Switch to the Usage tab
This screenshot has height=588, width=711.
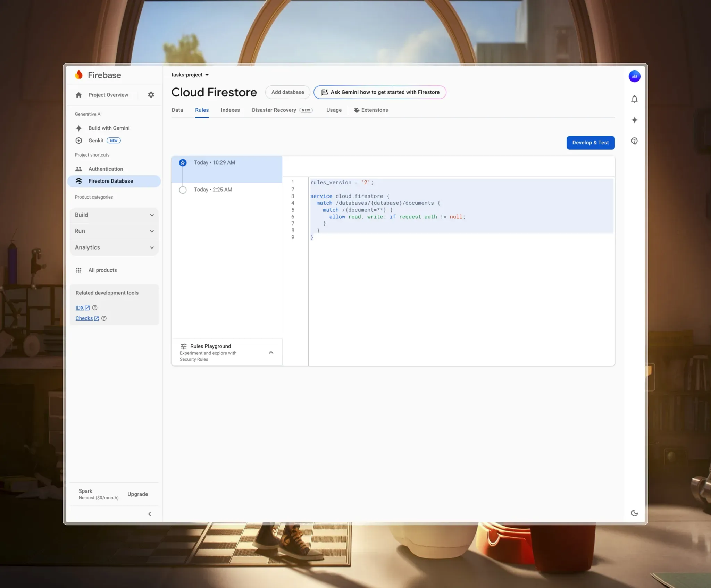tap(334, 110)
